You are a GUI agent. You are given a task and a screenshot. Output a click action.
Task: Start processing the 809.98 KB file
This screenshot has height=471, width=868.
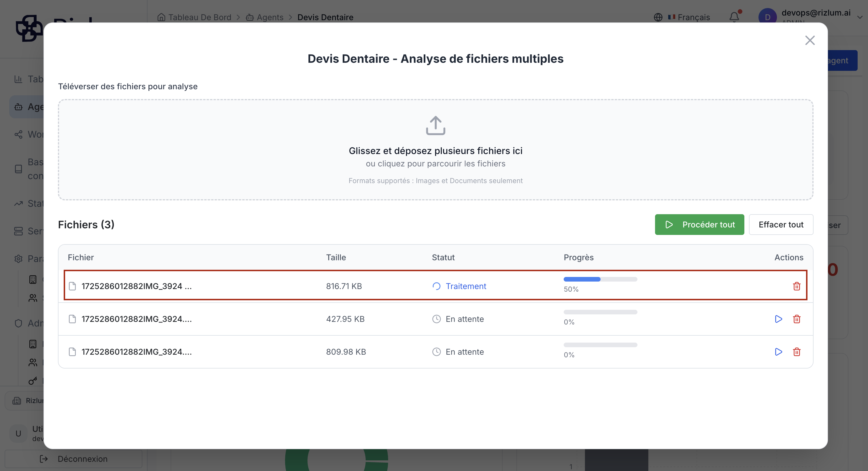(778, 352)
